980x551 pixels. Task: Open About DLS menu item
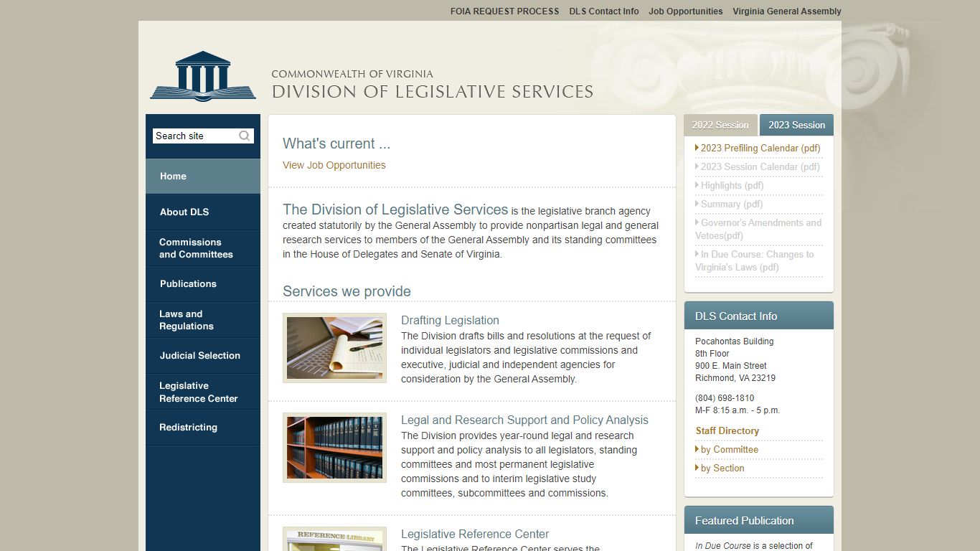203,212
